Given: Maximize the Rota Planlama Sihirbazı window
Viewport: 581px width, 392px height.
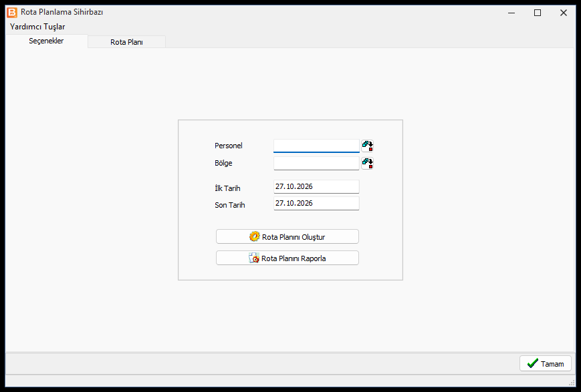Looking at the screenshot, I should click(x=538, y=13).
